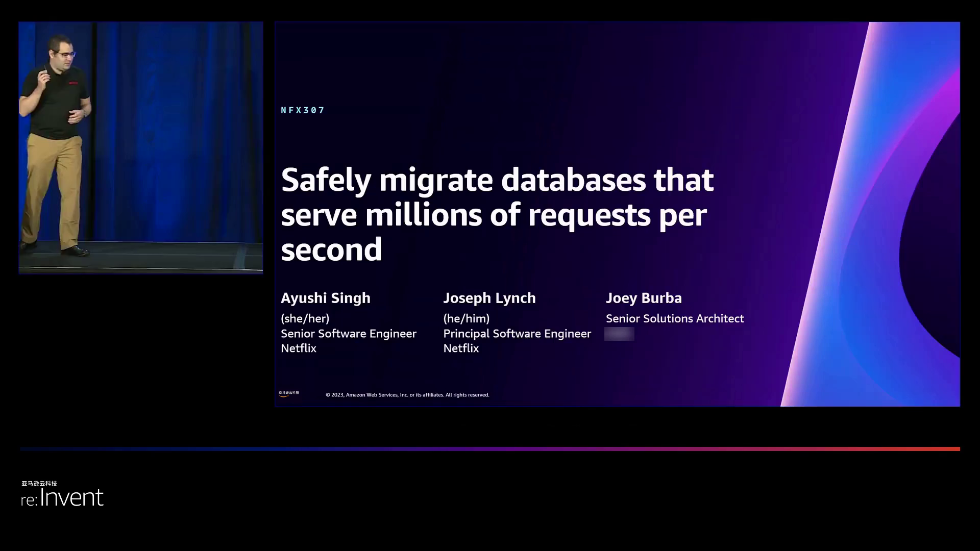Click the 2023 Amazon Web Services copyright notice
The width and height of the screenshot is (980, 551).
click(x=407, y=395)
